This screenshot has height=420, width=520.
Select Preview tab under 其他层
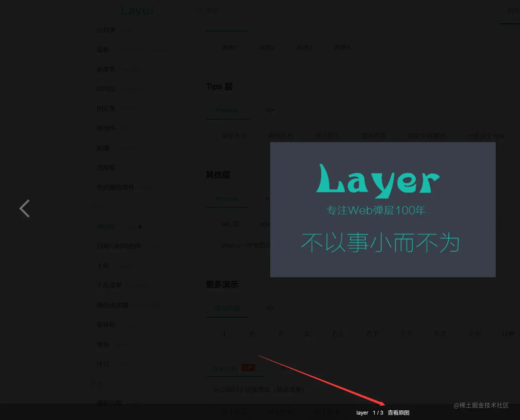coord(227,199)
